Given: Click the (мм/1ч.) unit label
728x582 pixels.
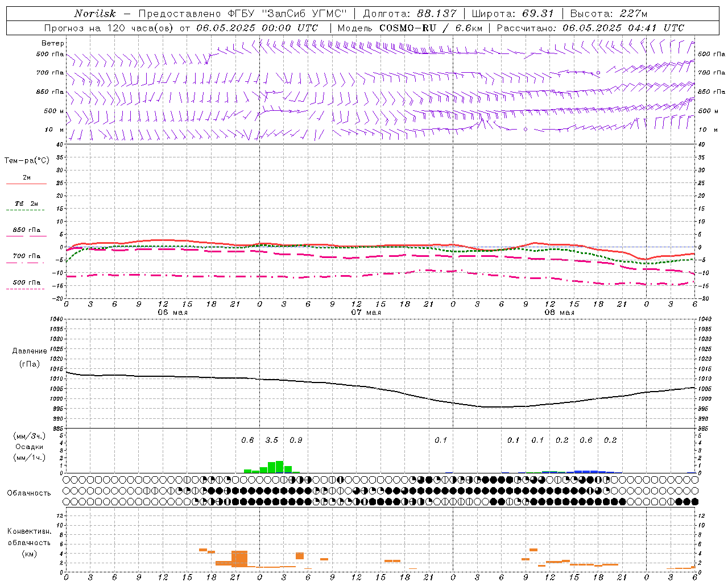Looking at the screenshot, I should point(29,458).
